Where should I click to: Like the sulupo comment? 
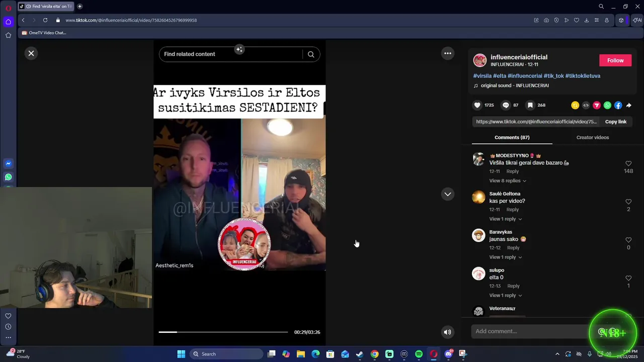(x=628, y=278)
